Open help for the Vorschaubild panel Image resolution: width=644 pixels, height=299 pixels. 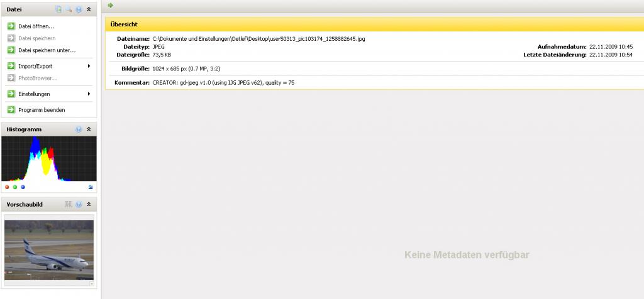coord(79,204)
